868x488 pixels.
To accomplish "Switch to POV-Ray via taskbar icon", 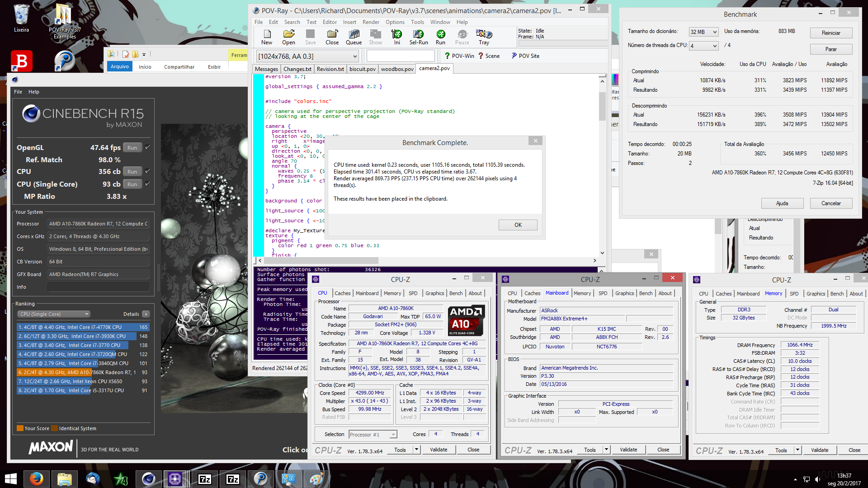I will click(x=260, y=479).
